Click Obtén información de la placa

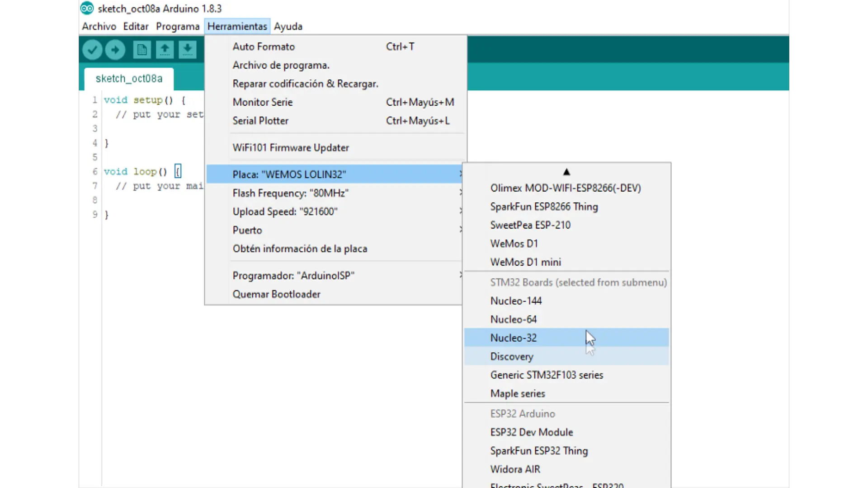point(335,249)
